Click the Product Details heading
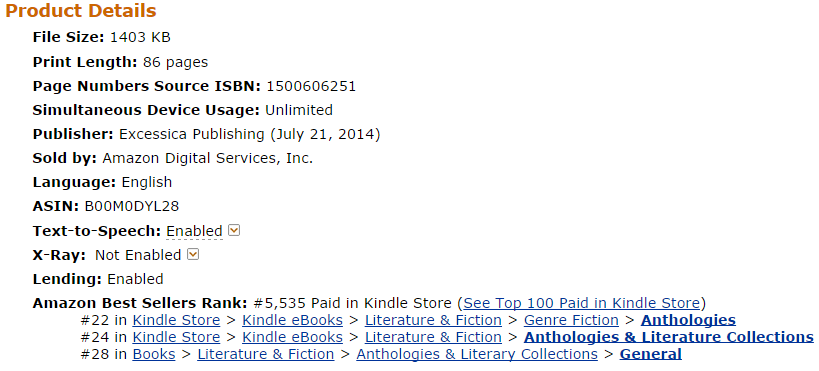The image size is (819, 371). click(81, 11)
